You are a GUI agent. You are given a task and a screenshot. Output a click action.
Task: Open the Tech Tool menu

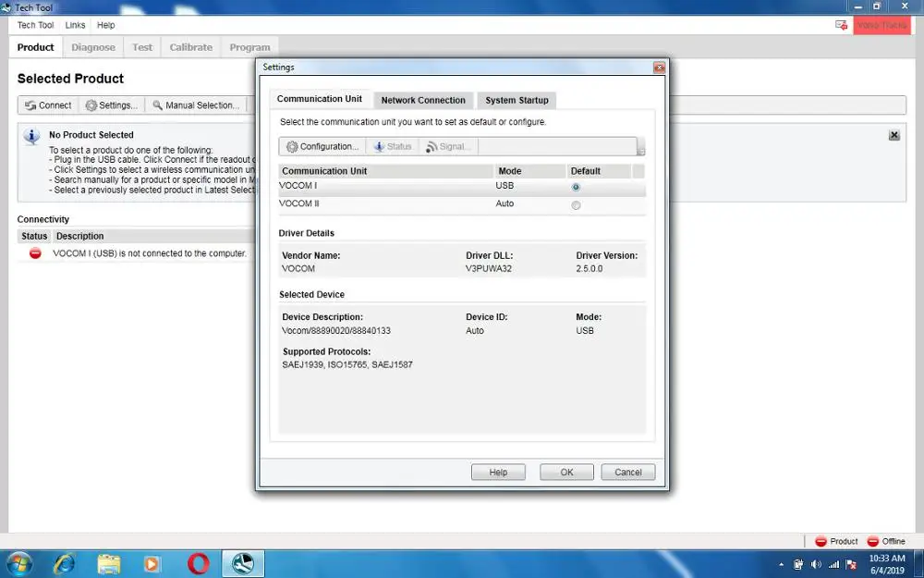35,25
